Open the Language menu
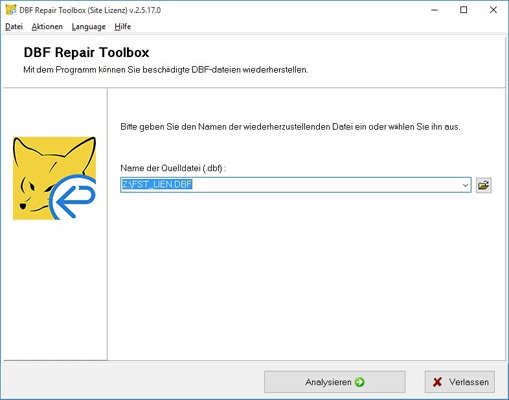Viewport: 509px width, 400px height. coord(89,27)
